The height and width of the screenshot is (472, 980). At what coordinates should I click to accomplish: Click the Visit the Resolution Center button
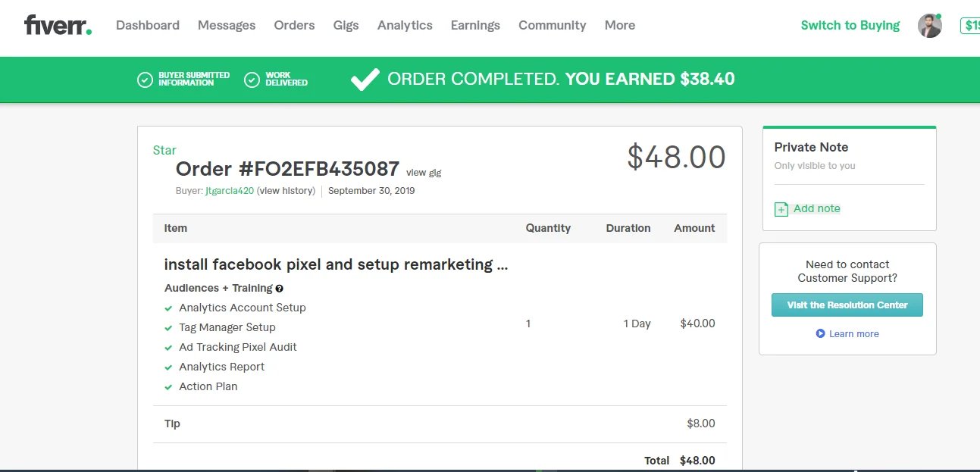pyautogui.click(x=847, y=305)
